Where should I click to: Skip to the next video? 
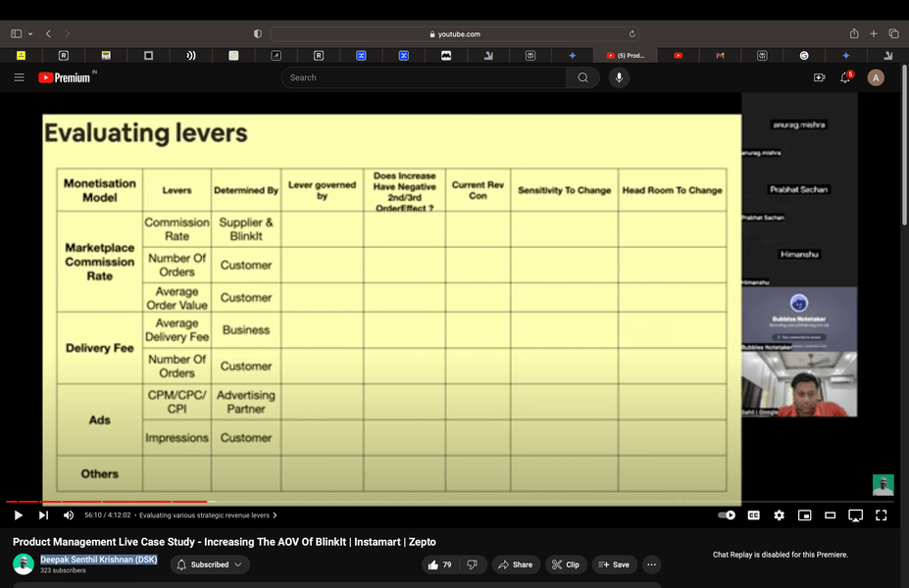43,515
